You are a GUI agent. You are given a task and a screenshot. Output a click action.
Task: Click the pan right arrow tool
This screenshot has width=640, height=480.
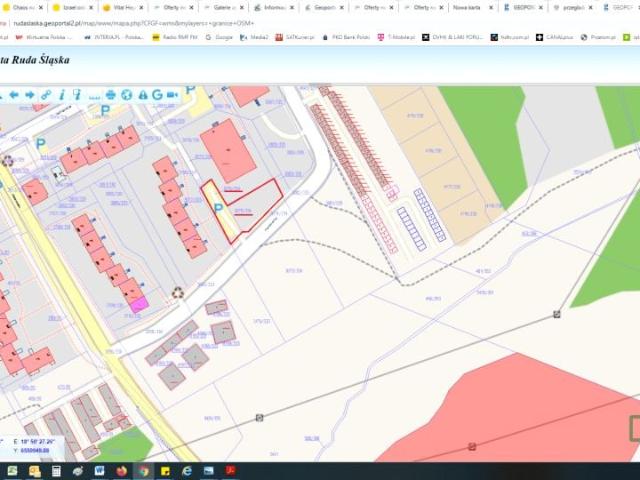[x=29, y=95]
